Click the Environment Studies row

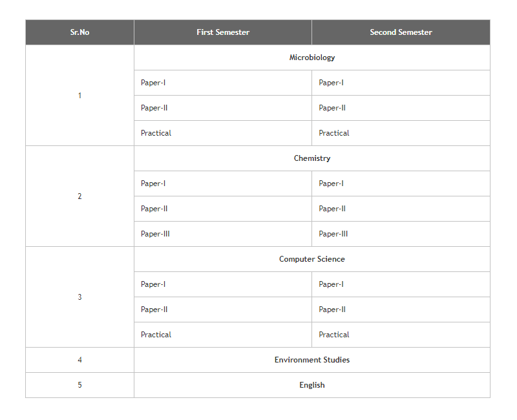coord(312,360)
